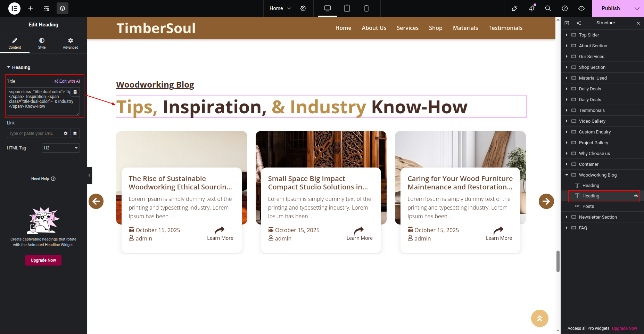Switch to the Style tab
The image size is (644, 334).
tap(42, 43)
